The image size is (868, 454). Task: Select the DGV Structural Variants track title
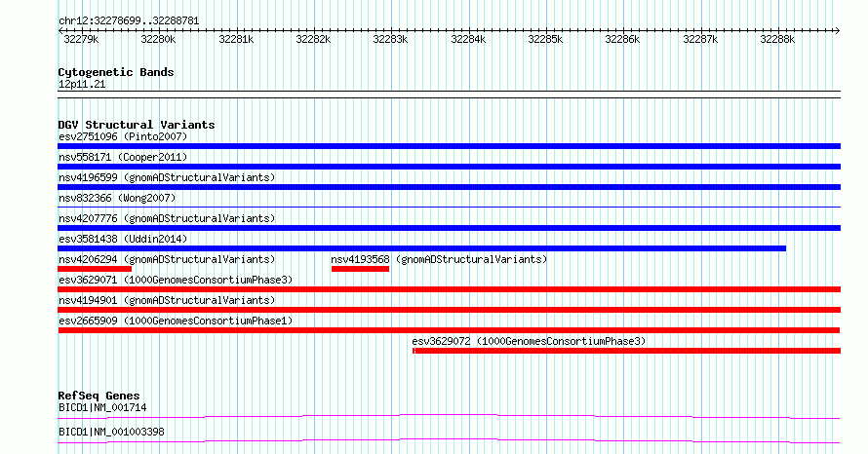(137, 125)
